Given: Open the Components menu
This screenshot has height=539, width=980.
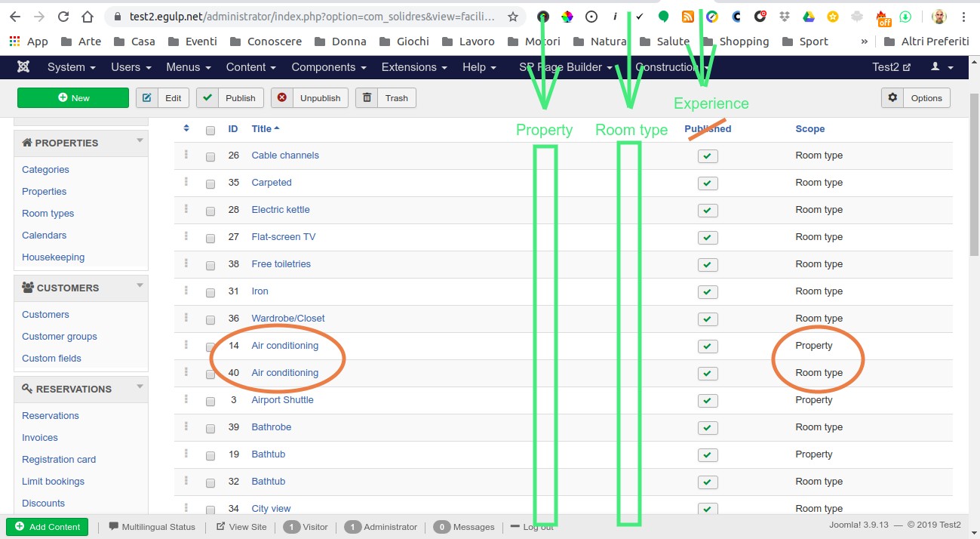Looking at the screenshot, I should [x=328, y=67].
